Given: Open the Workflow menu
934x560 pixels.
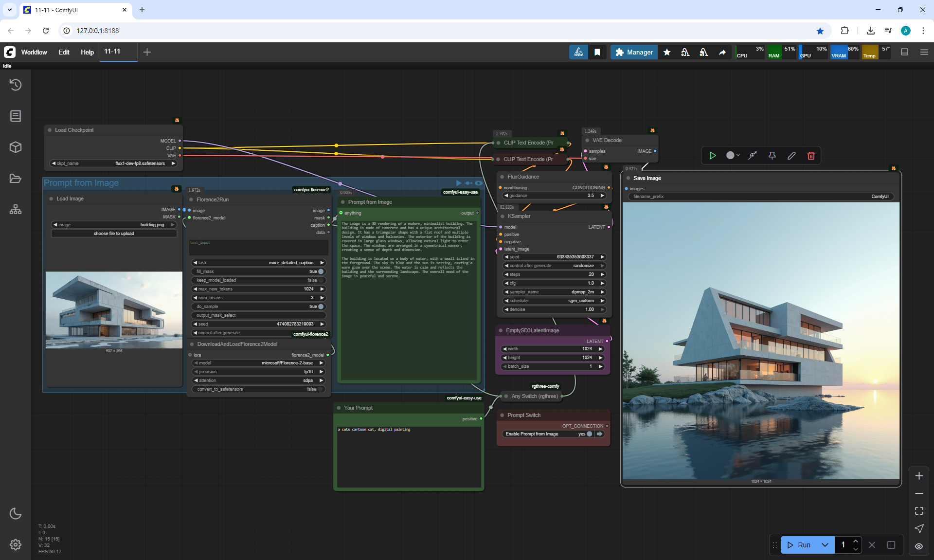Looking at the screenshot, I should (x=34, y=52).
